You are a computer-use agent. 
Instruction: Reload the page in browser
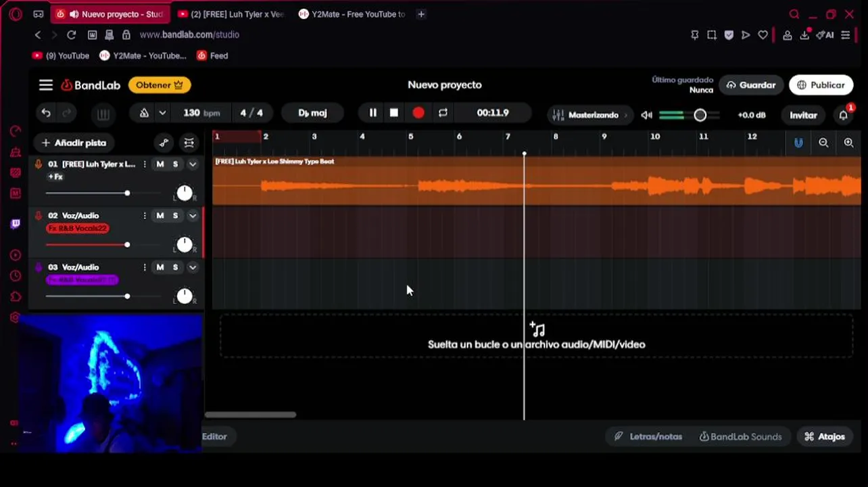(71, 34)
